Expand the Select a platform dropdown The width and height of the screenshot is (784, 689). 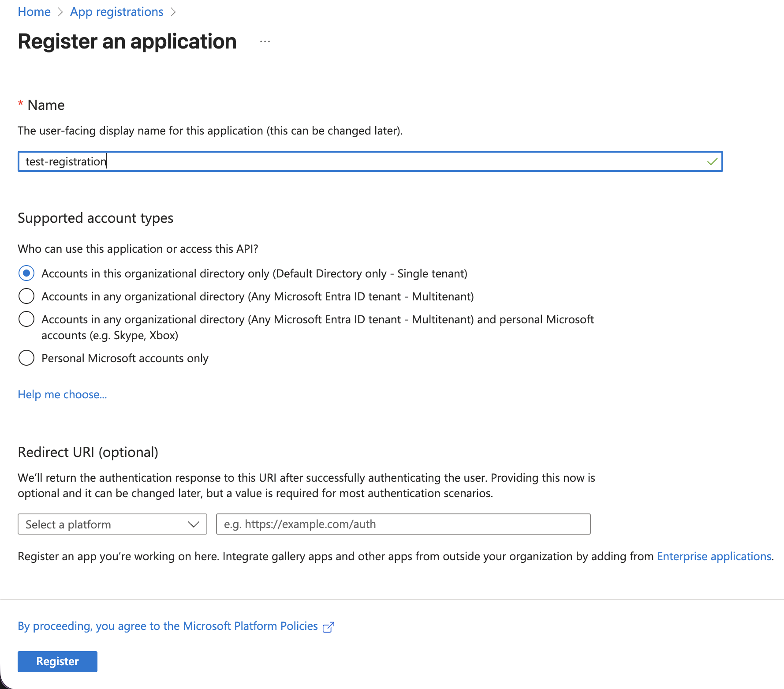coord(112,524)
